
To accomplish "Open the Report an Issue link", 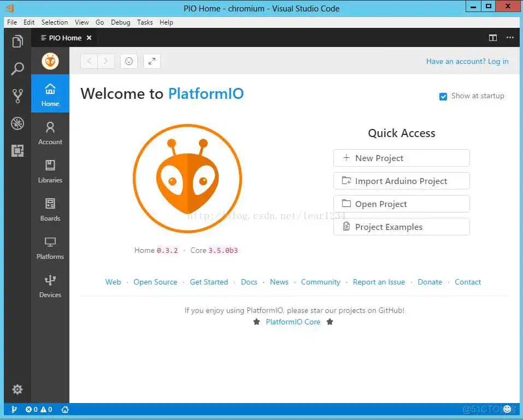I will click(379, 282).
